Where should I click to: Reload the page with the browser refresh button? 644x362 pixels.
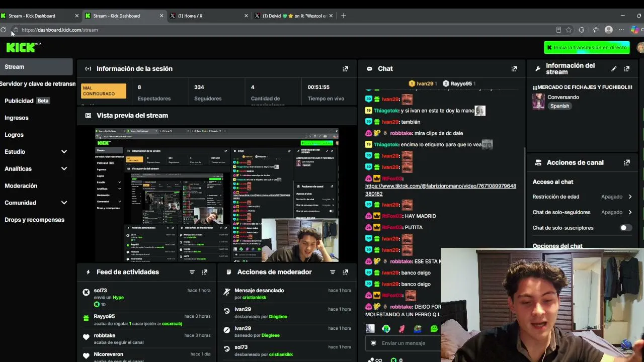[4, 30]
